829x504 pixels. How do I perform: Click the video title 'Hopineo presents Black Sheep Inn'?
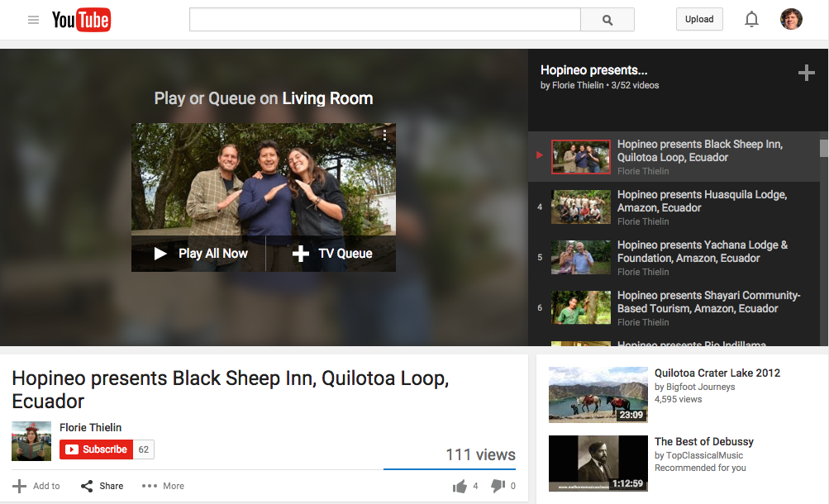click(230, 390)
